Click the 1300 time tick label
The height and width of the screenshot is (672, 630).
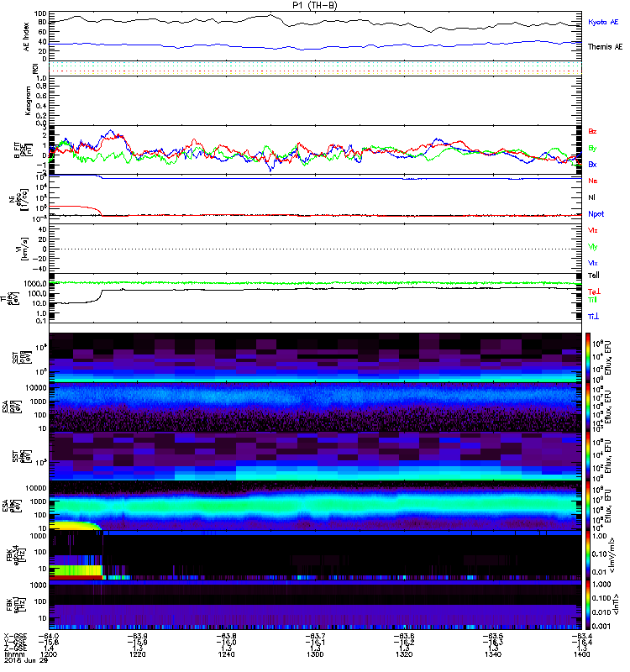click(x=315, y=654)
